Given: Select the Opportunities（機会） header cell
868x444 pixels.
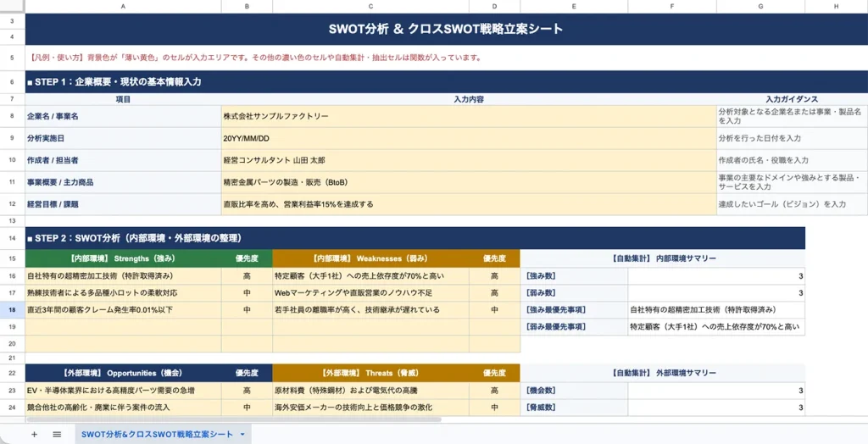Looking at the screenshot, I should 124,373.
